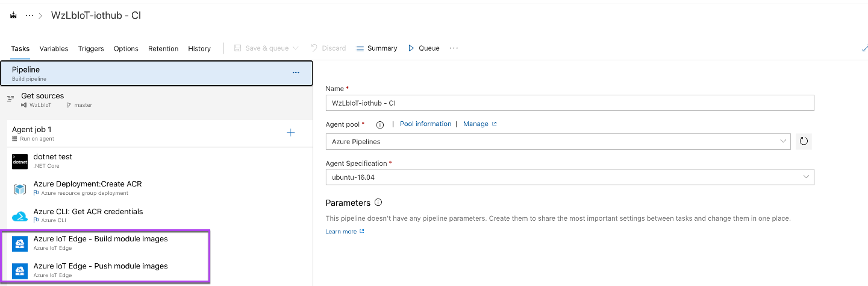The width and height of the screenshot is (868, 286).
Task: Open the Summary view
Action: point(377,48)
